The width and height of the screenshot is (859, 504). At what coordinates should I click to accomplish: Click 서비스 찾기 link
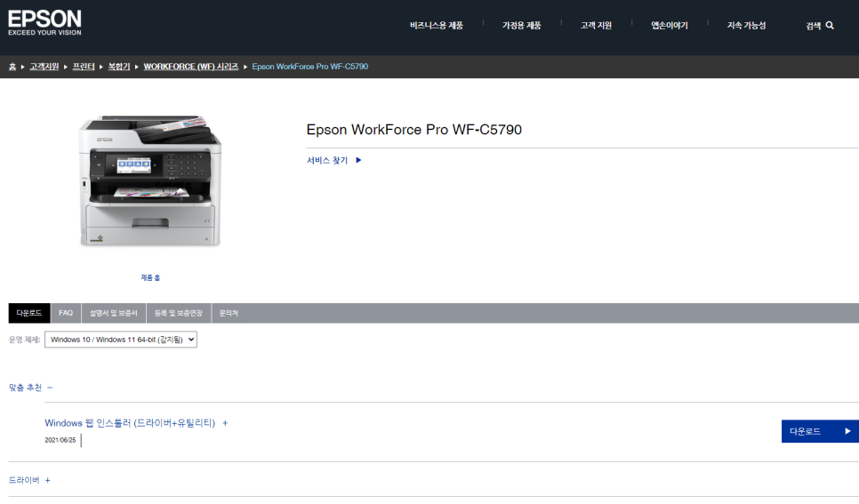tap(327, 160)
